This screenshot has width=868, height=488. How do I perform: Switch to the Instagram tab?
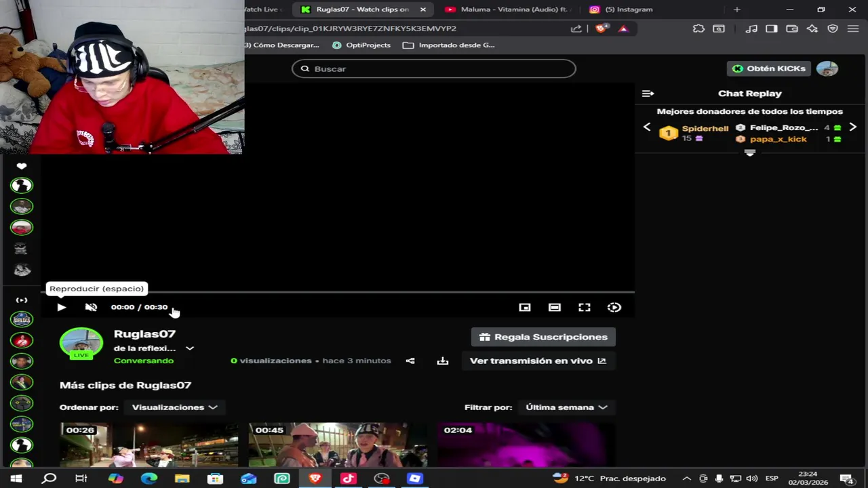(628, 9)
